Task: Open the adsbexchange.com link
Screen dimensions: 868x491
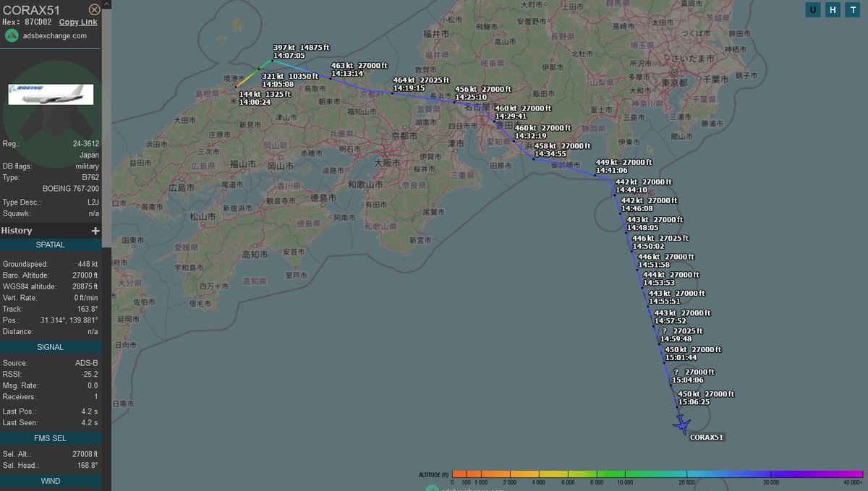Action: point(54,35)
